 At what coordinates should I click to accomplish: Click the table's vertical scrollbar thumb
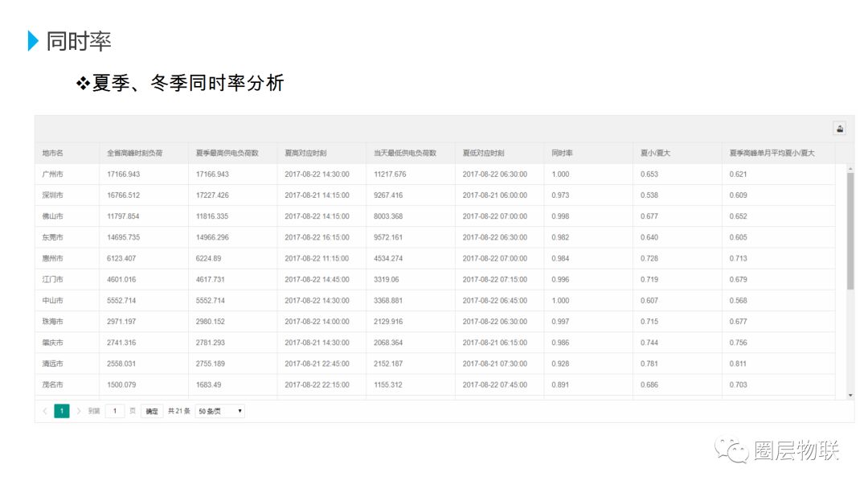[x=850, y=231]
